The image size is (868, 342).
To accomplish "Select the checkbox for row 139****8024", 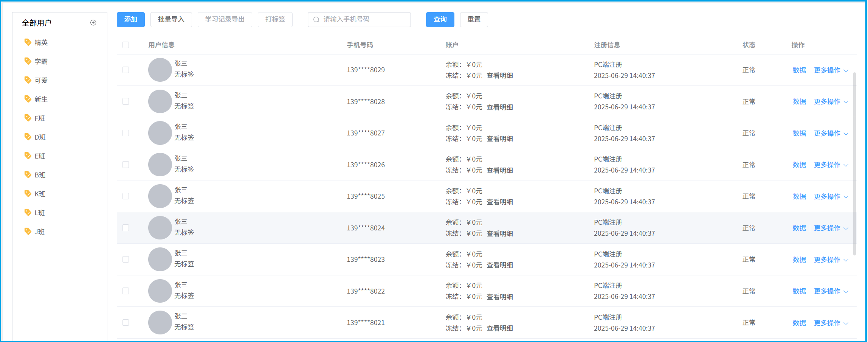I will point(126,228).
